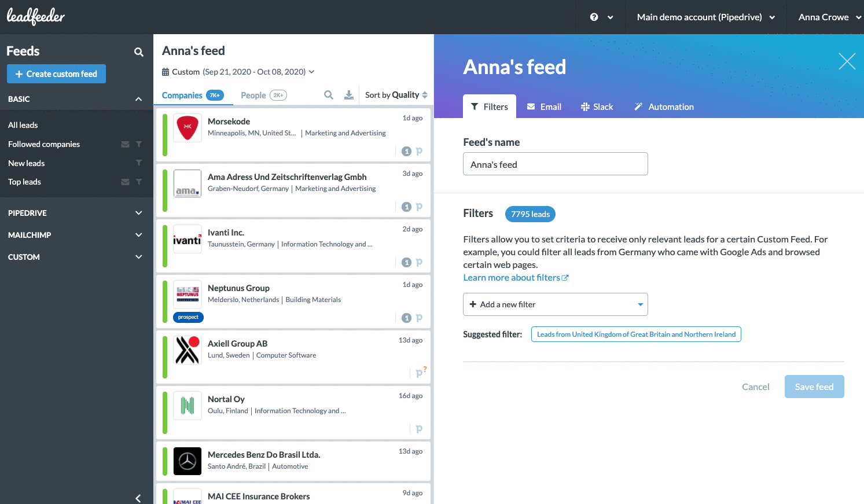Select the Filters tab

tap(490, 106)
